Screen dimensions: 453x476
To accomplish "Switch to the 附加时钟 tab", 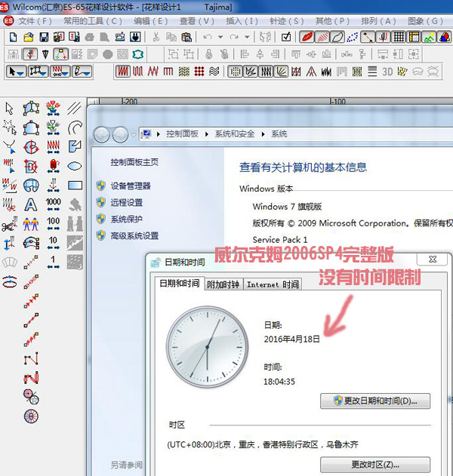I will tap(223, 284).
